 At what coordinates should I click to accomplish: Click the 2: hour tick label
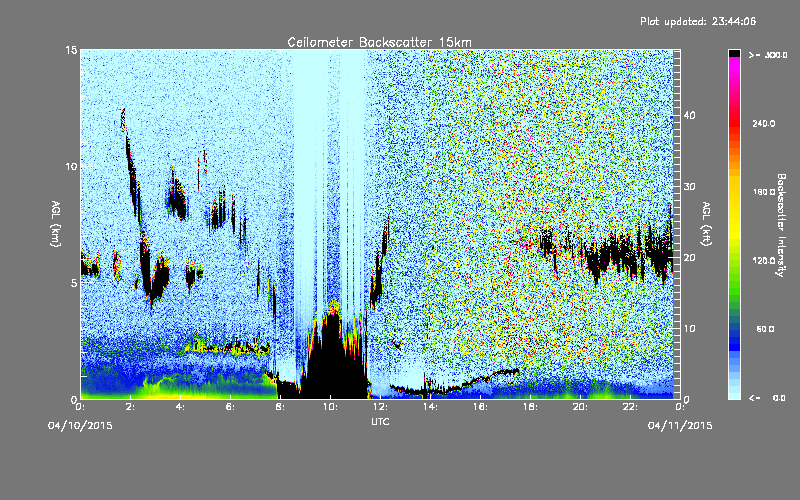point(131,407)
